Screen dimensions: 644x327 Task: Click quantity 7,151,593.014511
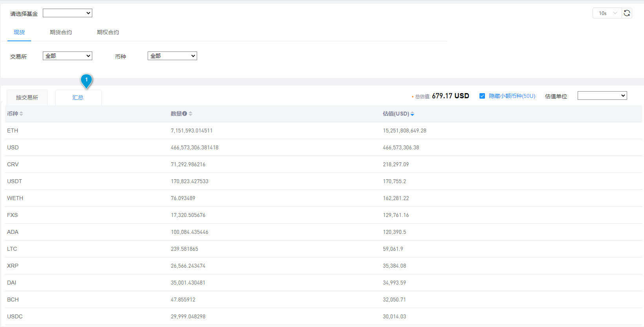[192, 130]
